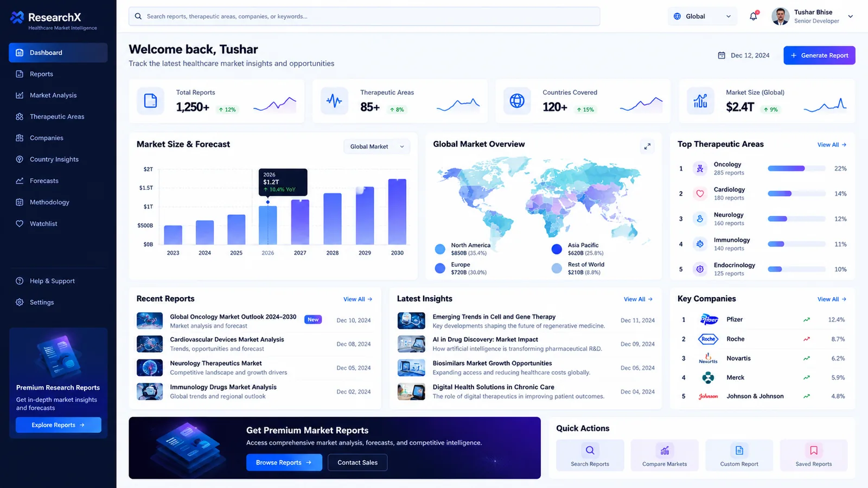Click the Browse Reports button
The width and height of the screenshot is (868, 488).
[284, 463]
